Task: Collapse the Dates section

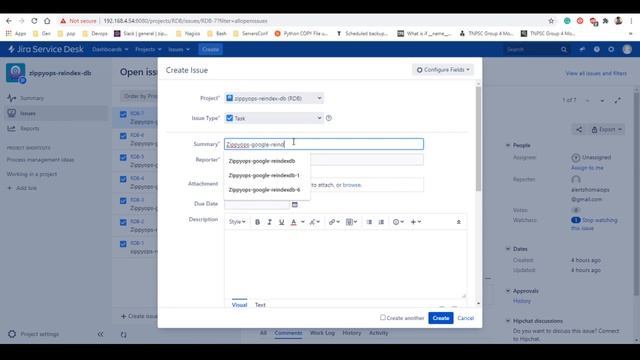Action: coord(508,249)
